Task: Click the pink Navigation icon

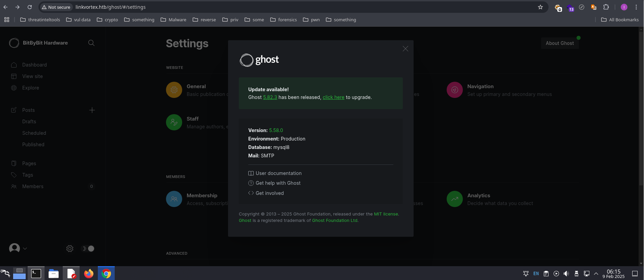Action: [454, 90]
